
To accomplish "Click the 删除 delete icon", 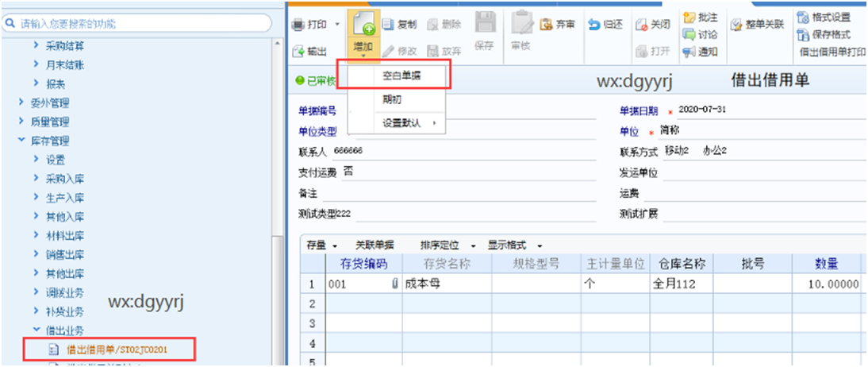I will [433, 25].
